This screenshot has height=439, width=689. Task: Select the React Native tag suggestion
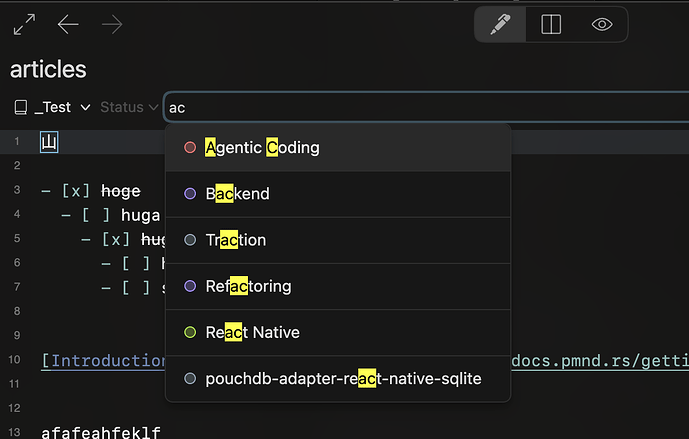tap(337, 332)
